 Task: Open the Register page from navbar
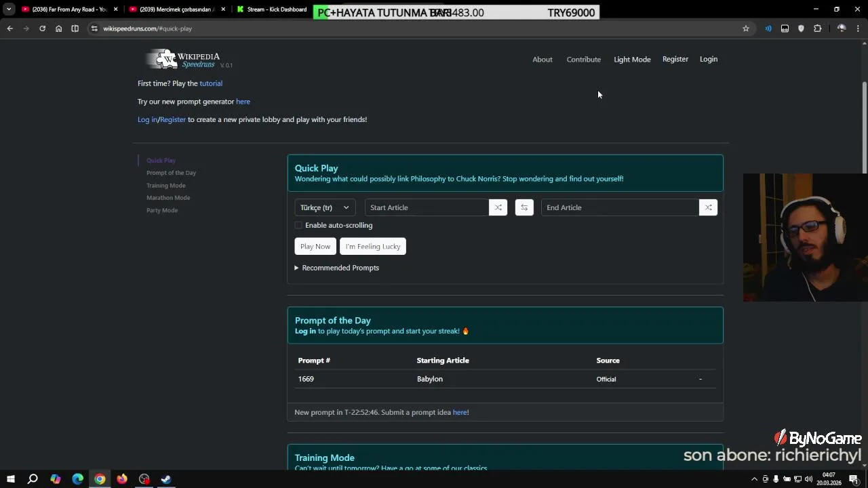point(675,59)
